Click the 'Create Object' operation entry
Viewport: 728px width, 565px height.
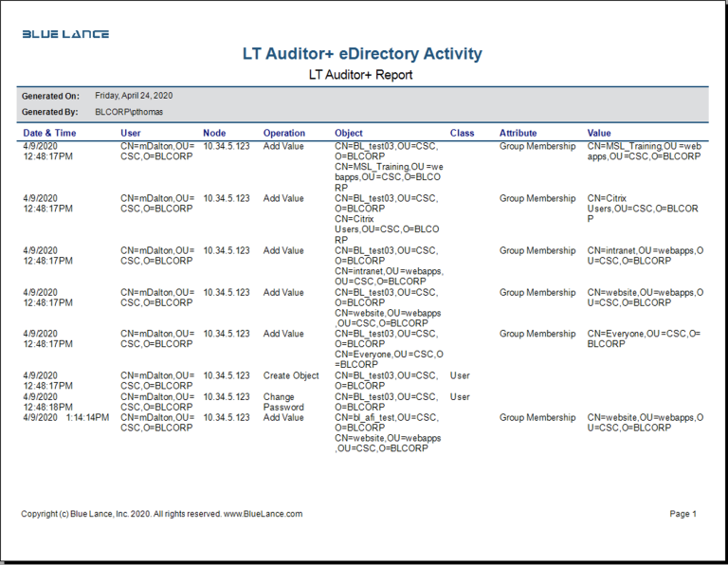pyautogui.click(x=291, y=376)
